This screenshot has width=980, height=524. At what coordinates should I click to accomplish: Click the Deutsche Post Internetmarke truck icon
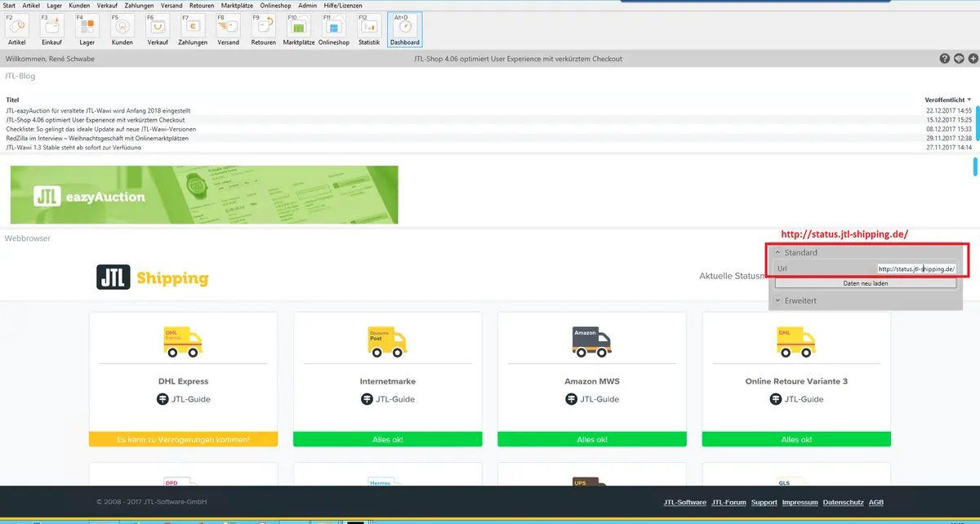[x=387, y=342]
